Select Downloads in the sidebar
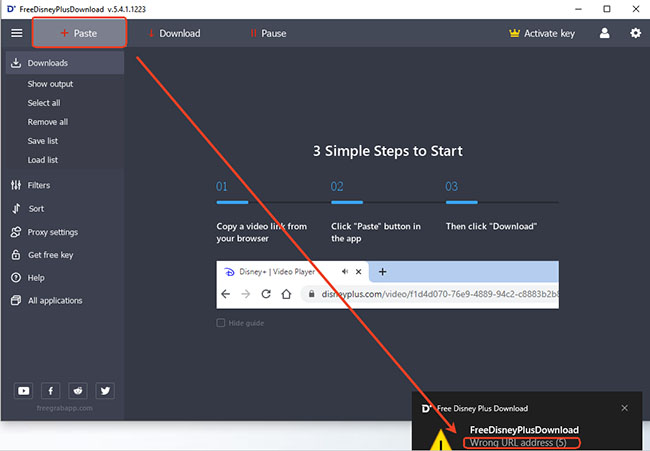650x451 pixels. pos(65,63)
